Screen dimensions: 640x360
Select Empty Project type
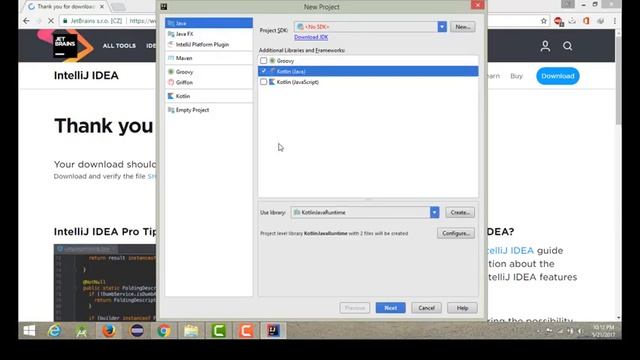(x=209, y=110)
